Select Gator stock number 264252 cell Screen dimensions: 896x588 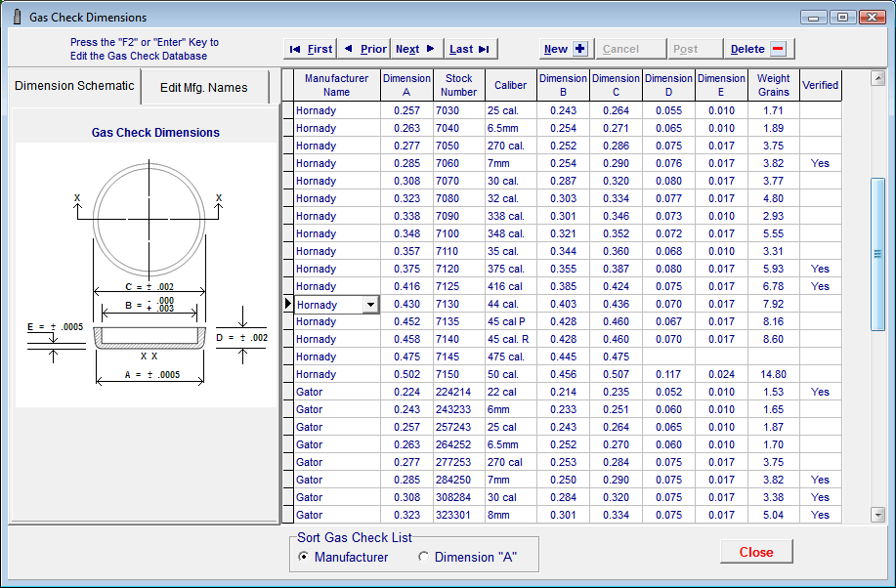[x=459, y=444]
